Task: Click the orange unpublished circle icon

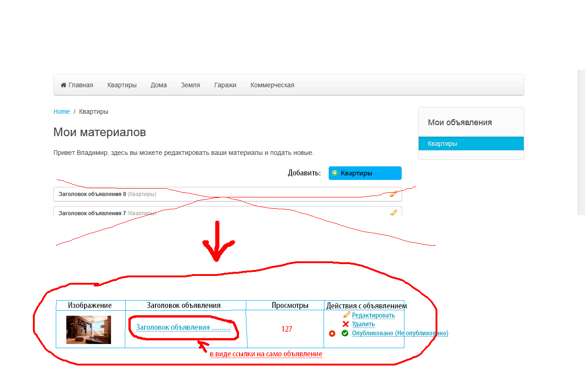Action: (332, 334)
